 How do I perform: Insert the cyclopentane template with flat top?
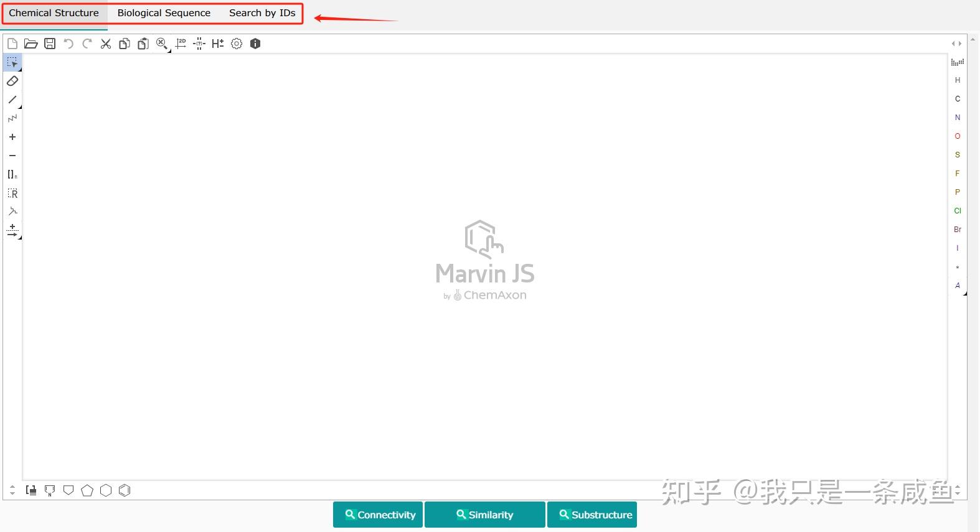68,490
